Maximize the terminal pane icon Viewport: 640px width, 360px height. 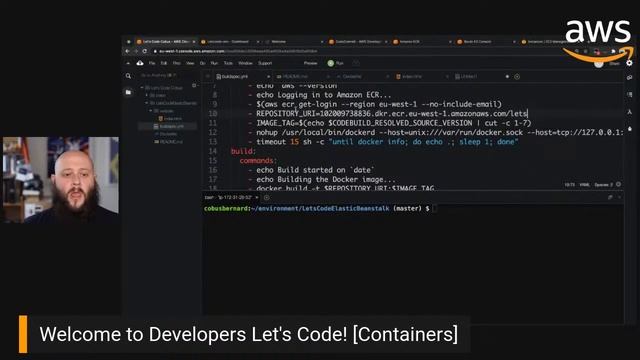tap(610, 198)
